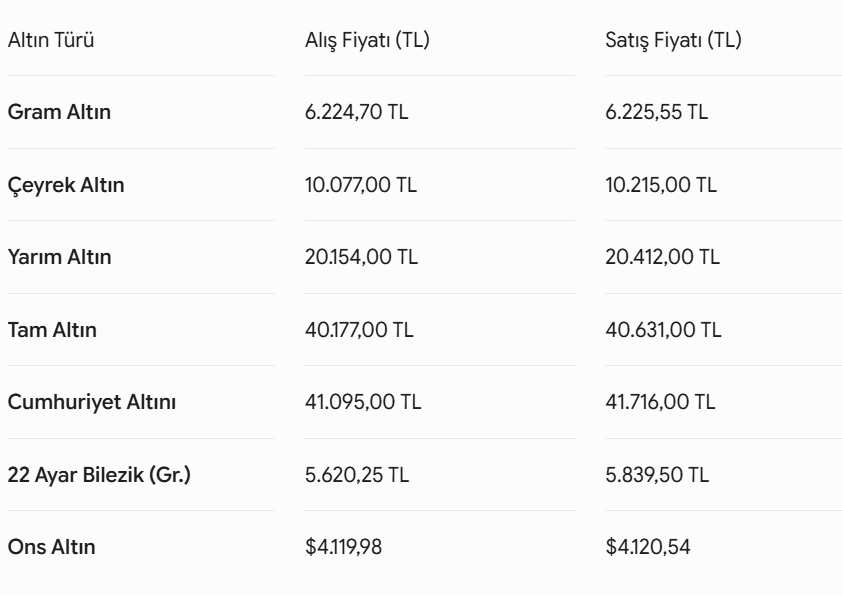
Task: Click Gram Altın sell price 6.225,55 TL
Action: point(657,112)
